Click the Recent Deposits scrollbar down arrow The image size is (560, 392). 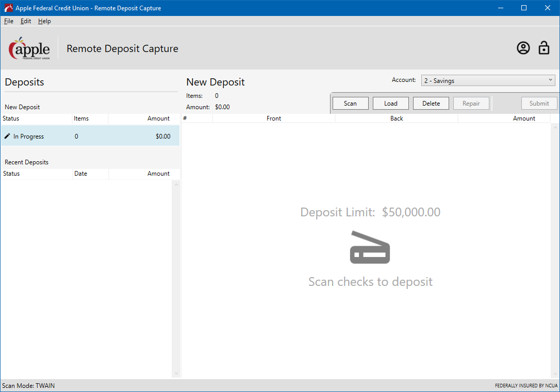point(176,373)
